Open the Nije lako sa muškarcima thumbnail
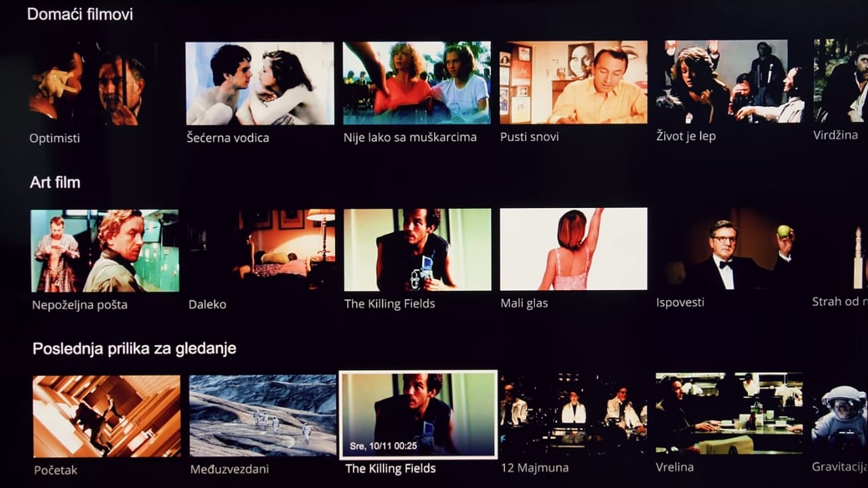The width and height of the screenshot is (868, 488). coord(416,83)
